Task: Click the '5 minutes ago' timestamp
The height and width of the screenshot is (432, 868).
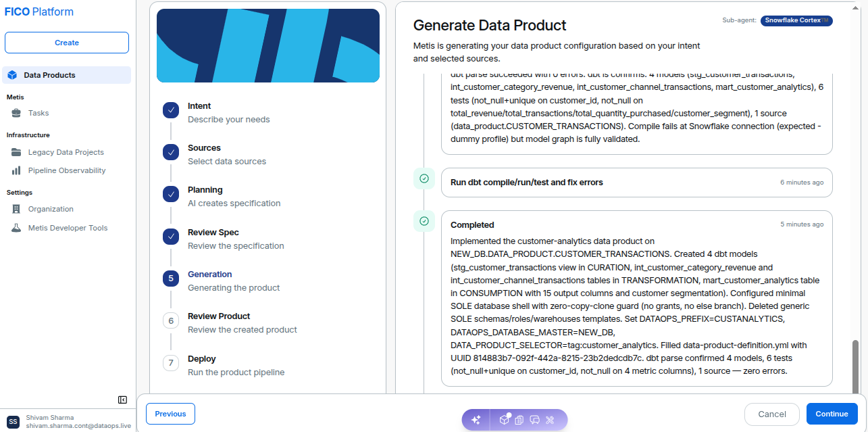Action: (802, 224)
